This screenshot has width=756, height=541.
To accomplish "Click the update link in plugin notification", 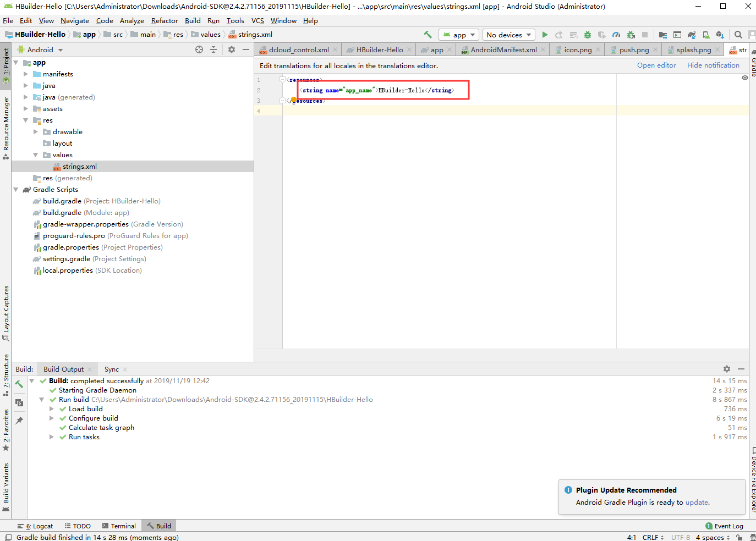I will [697, 503].
